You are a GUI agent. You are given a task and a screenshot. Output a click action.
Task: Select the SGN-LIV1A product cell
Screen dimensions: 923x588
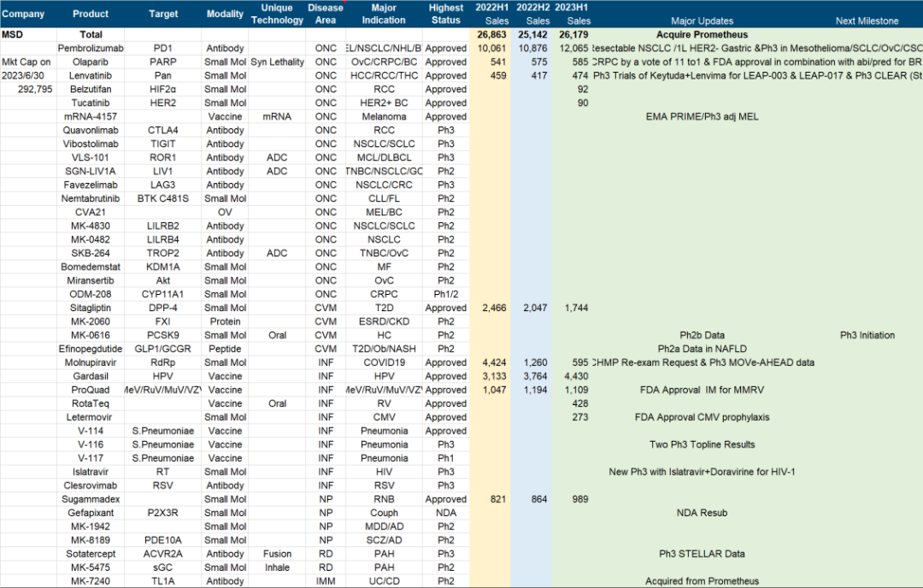click(x=91, y=171)
